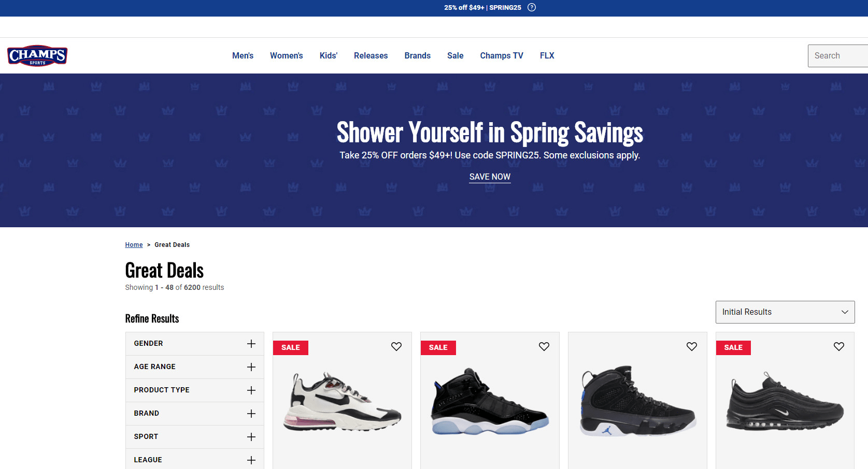Click the 'Great Deals' page heading
Screen dimensions: 868x469
pyautogui.click(x=164, y=270)
